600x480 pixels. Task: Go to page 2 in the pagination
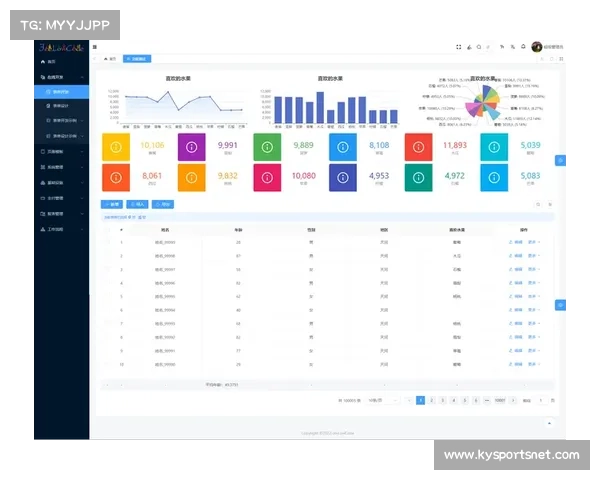click(431, 400)
